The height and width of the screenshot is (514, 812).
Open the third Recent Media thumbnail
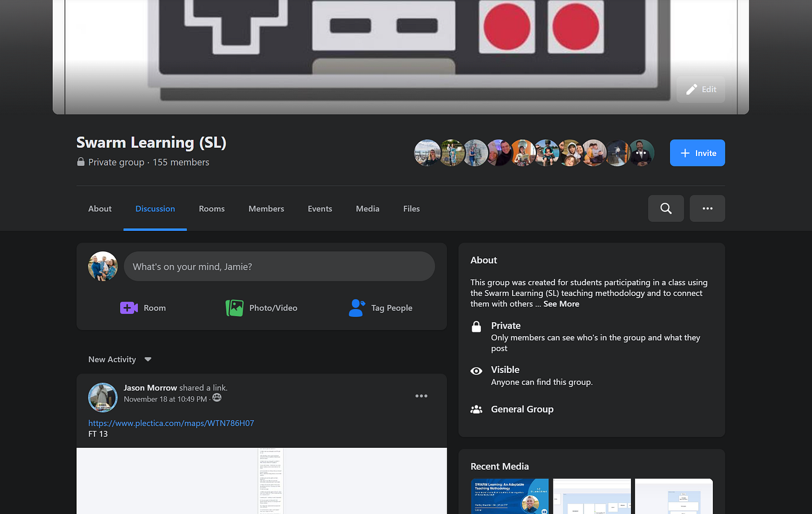point(674,497)
